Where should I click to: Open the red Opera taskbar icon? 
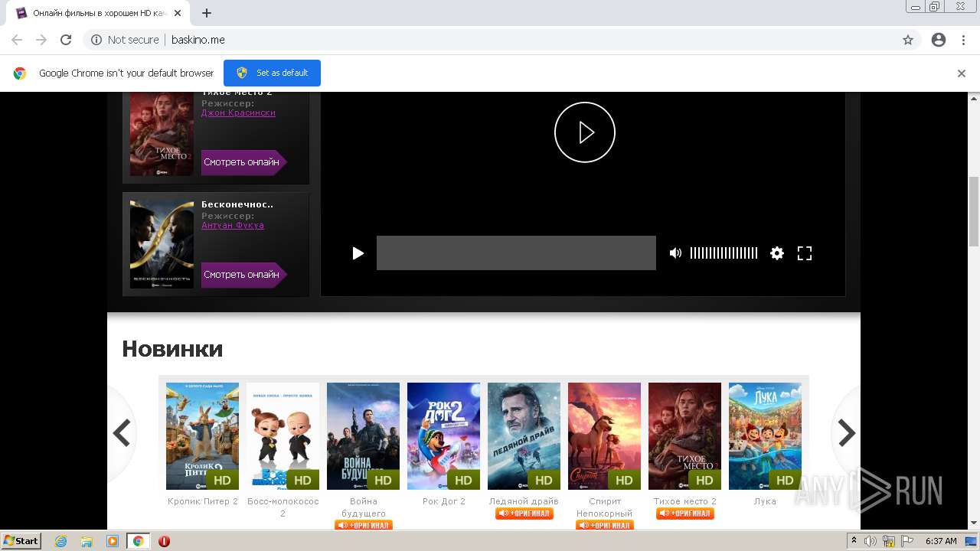[164, 541]
